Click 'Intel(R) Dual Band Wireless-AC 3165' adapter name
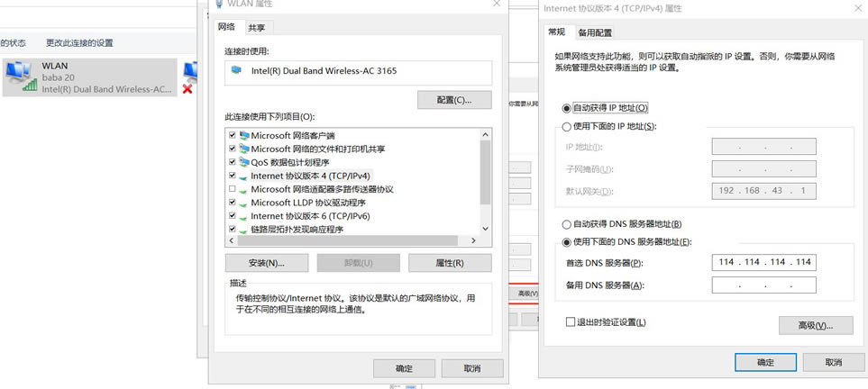868x389 pixels. [x=324, y=71]
